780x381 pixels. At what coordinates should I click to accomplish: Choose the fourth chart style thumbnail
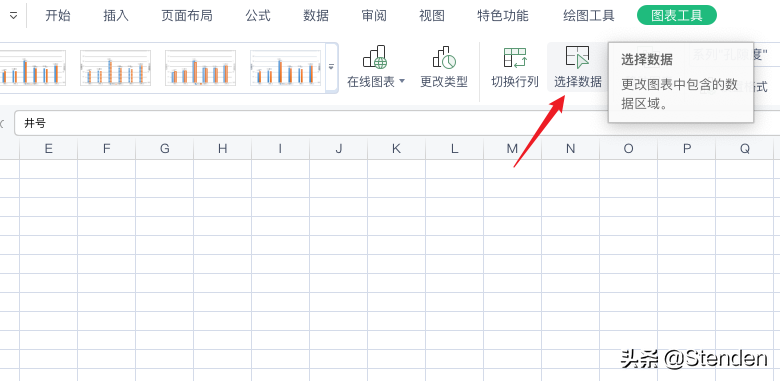(285, 68)
